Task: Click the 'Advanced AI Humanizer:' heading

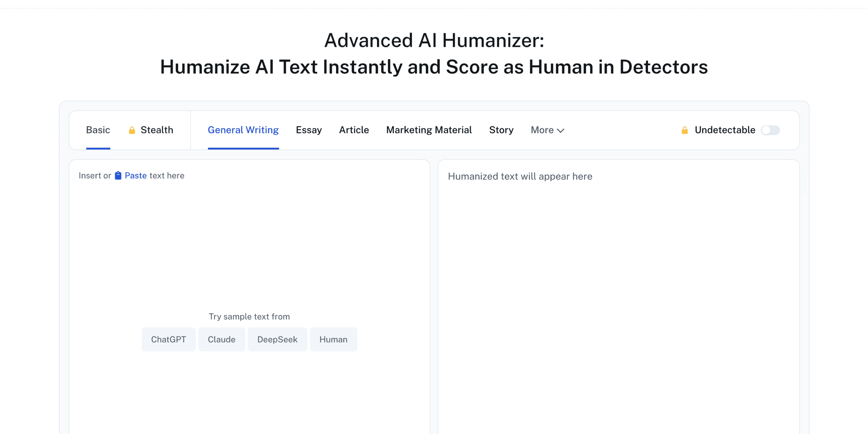Action: [434, 40]
